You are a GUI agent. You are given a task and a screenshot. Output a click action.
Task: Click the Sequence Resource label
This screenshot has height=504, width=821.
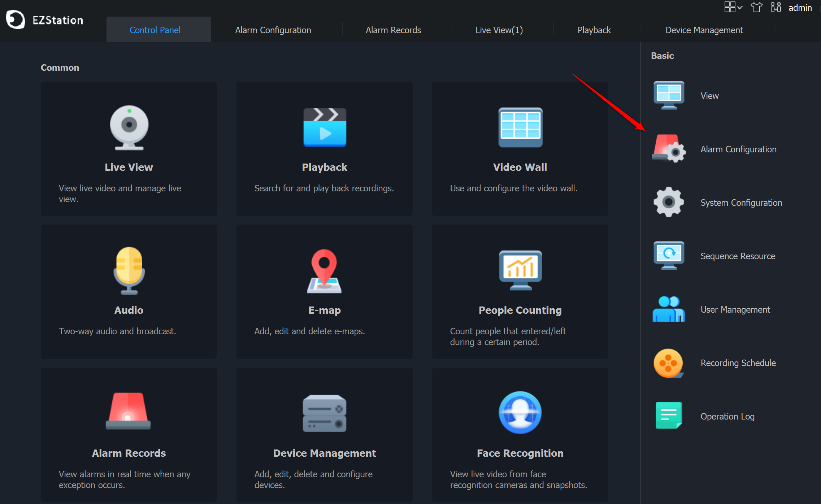click(738, 256)
